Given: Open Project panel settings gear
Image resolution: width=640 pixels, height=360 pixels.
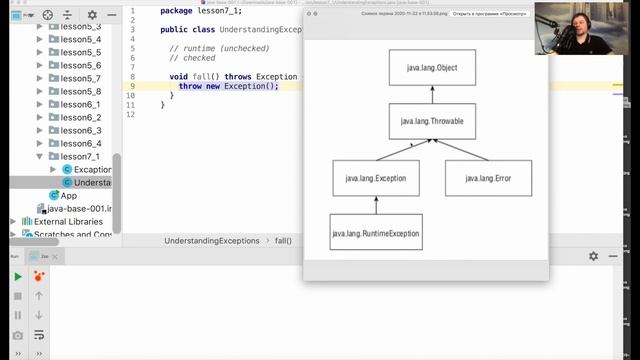Looking at the screenshot, I should click(92, 15).
